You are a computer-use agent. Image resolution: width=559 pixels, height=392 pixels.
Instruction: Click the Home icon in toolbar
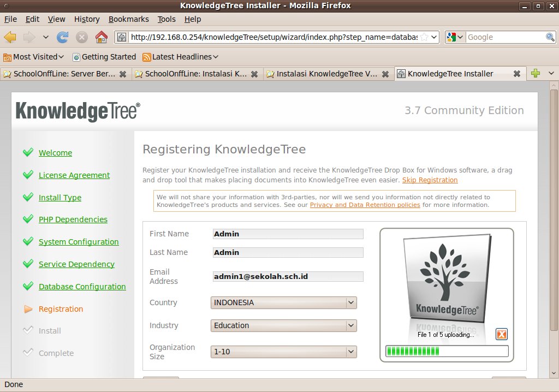101,37
